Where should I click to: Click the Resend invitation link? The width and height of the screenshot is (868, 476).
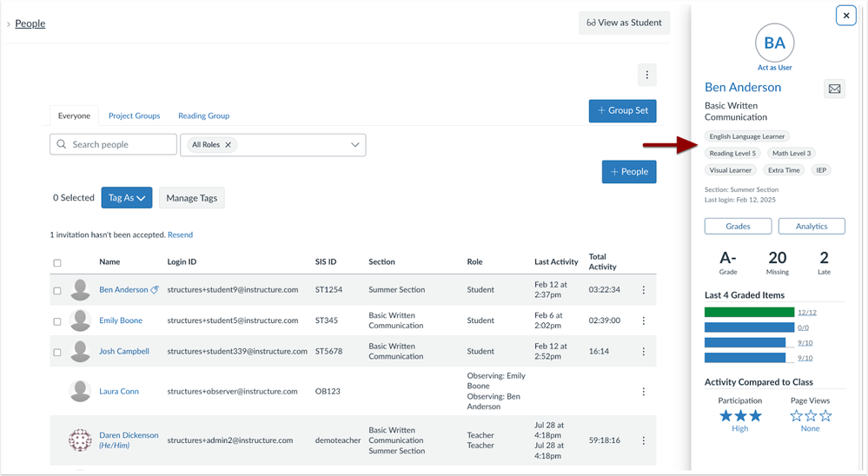tap(181, 235)
